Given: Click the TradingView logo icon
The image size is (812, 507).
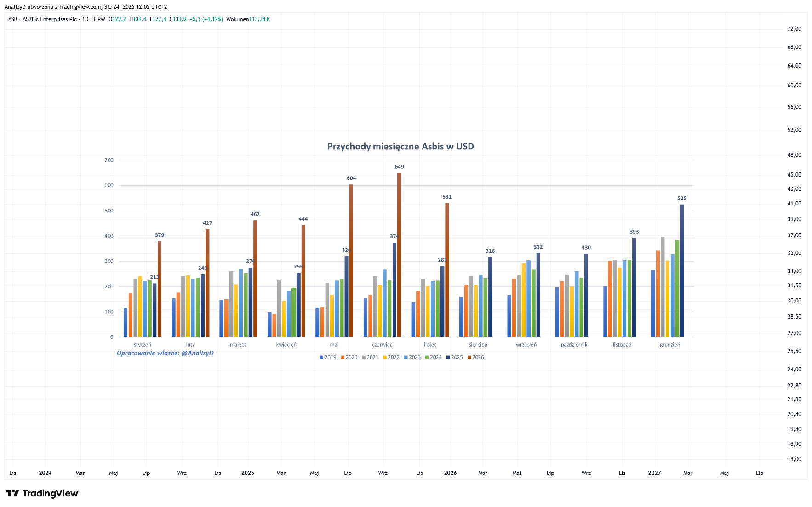Looking at the screenshot, I should pyautogui.click(x=12, y=493).
